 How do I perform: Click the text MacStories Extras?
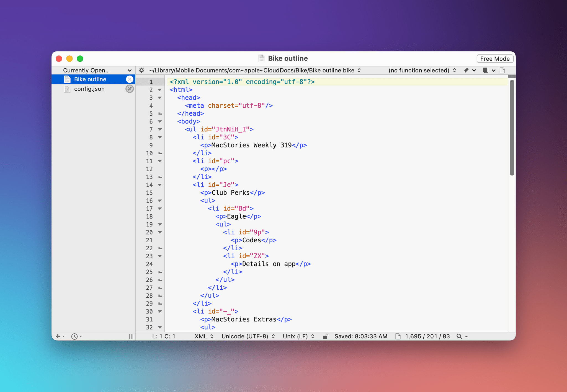(244, 319)
